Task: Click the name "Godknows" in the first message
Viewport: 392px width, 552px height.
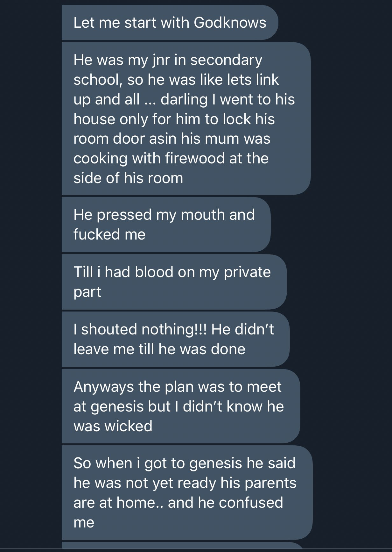Action: [230, 23]
